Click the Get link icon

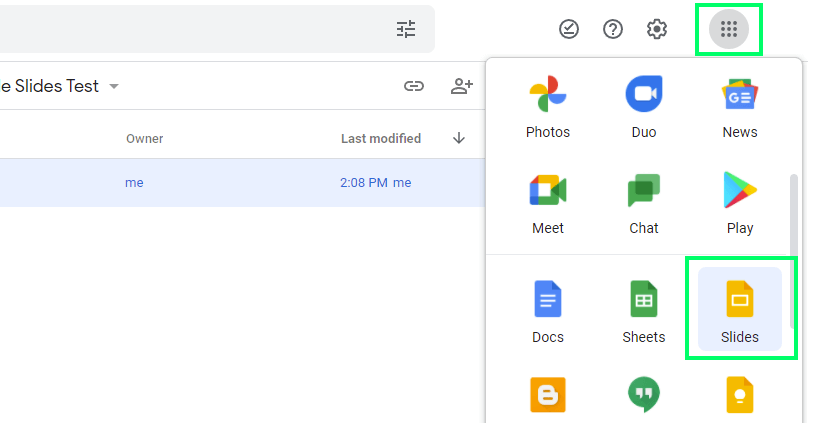pyautogui.click(x=414, y=86)
